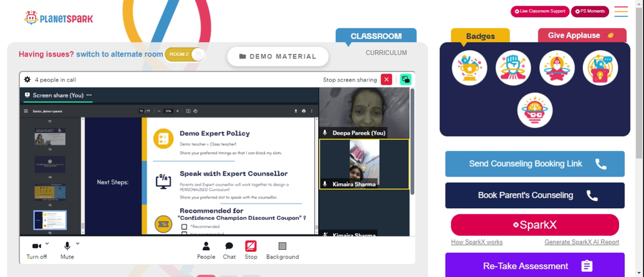
Task: Open the PDF more actions menu
Action: point(312,111)
